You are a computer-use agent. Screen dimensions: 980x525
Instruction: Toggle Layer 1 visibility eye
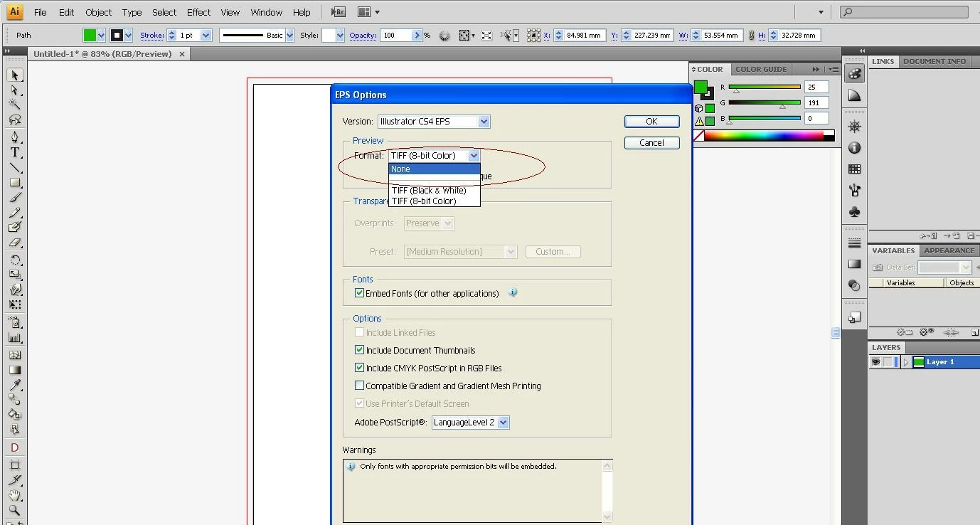pos(876,362)
